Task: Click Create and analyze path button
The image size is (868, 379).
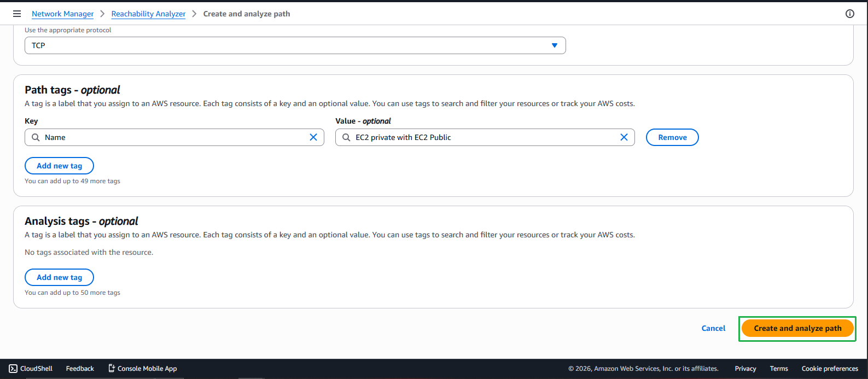Action: tap(797, 328)
